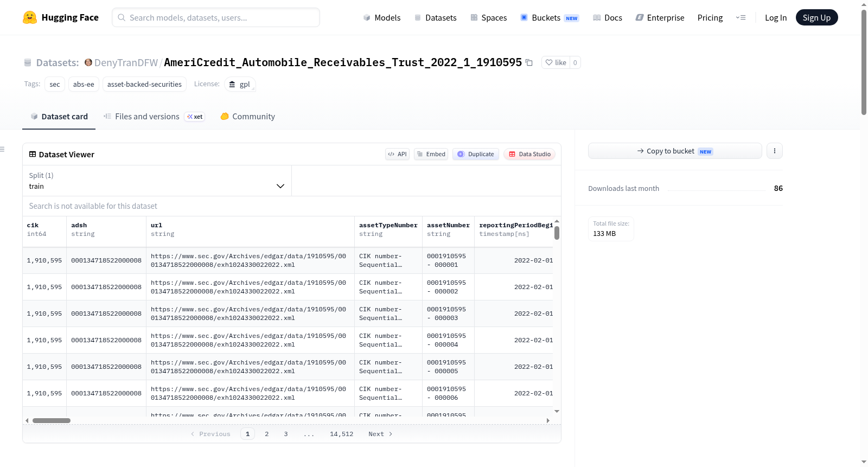Open the left sidebar toggle icon
This screenshot has width=868, height=467.
click(2, 149)
